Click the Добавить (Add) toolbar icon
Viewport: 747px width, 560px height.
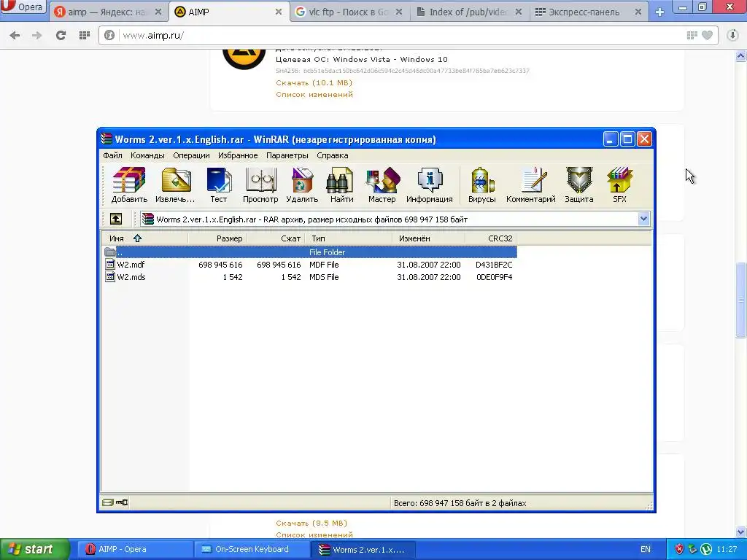[x=129, y=185]
